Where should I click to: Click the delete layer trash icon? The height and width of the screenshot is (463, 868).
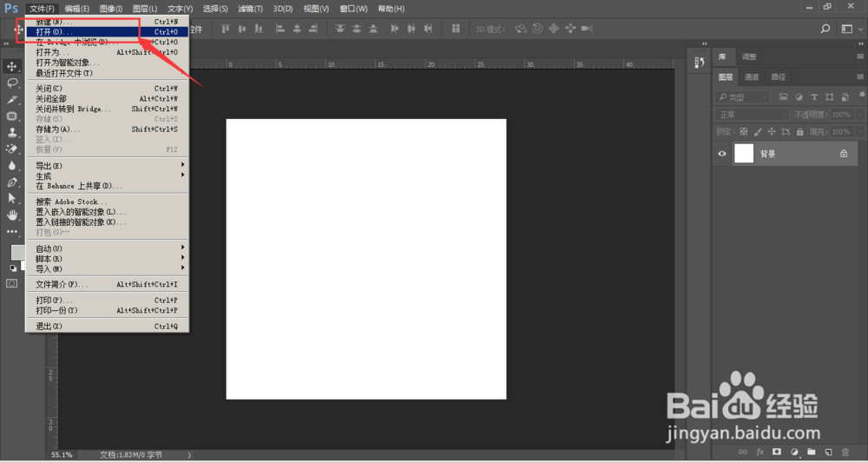(x=845, y=453)
